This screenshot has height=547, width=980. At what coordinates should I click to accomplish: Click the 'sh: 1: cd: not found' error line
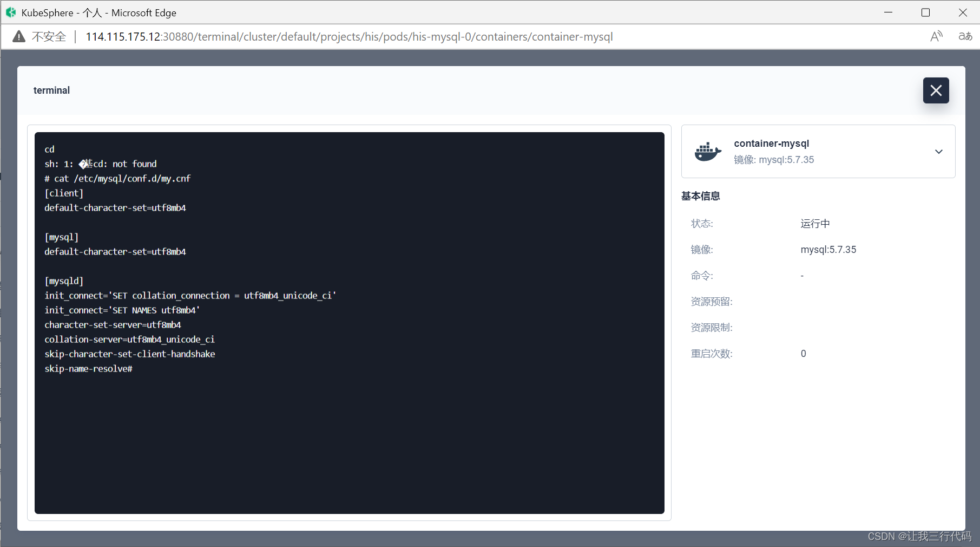[101, 164]
